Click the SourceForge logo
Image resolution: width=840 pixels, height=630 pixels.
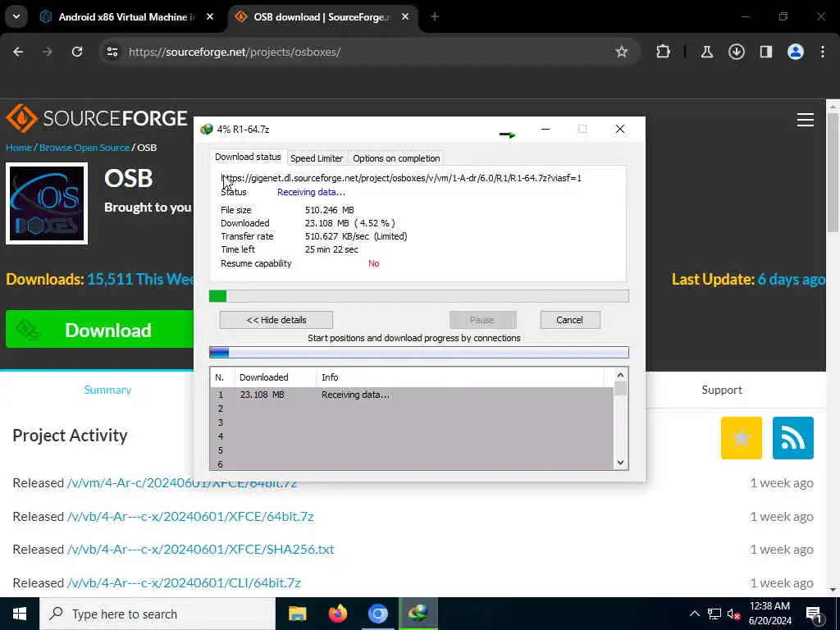97,118
